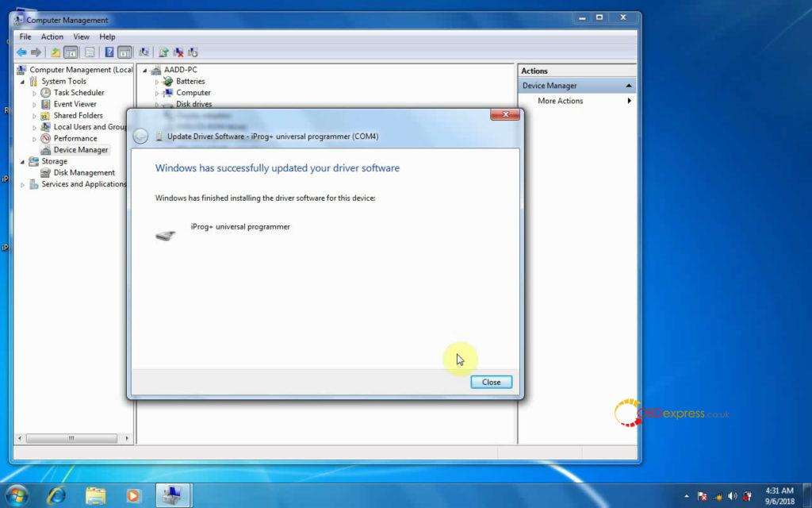The width and height of the screenshot is (812, 508).
Task: Click the volume speaker tray icon
Action: (732, 496)
